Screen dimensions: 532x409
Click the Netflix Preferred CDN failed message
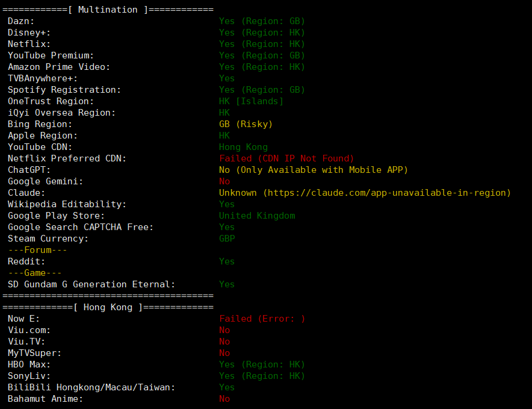pos(286,158)
